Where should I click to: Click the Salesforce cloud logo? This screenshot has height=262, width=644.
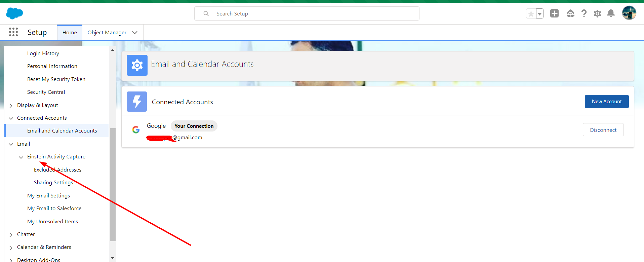(x=14, y=13)
